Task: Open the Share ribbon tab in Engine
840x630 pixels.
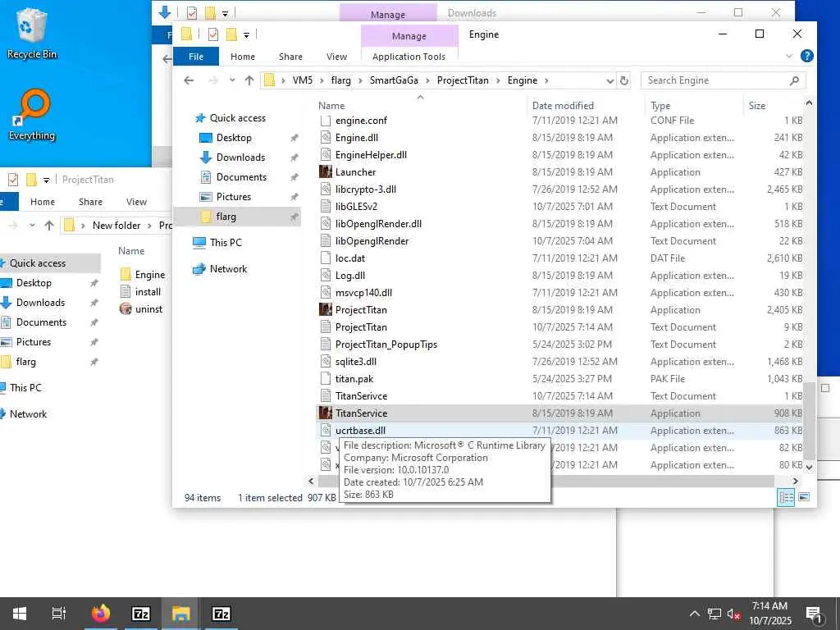Action: coord(290,57)
